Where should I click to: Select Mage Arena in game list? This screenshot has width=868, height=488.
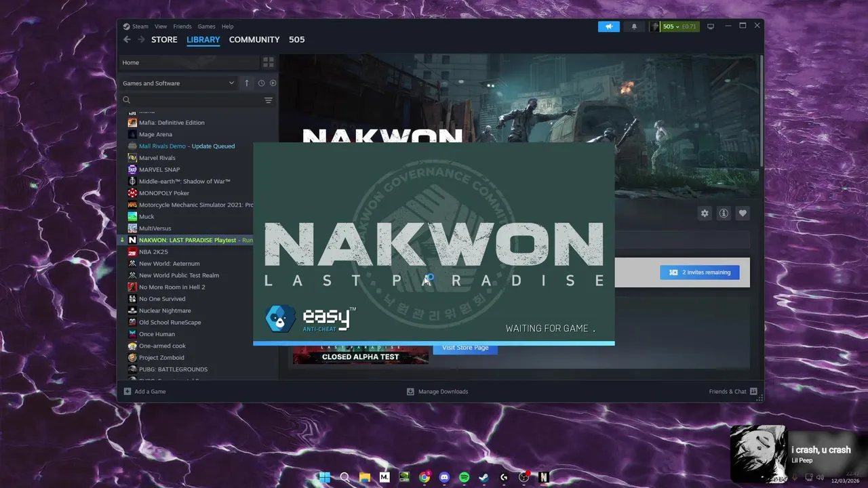(x=155, y=134)
